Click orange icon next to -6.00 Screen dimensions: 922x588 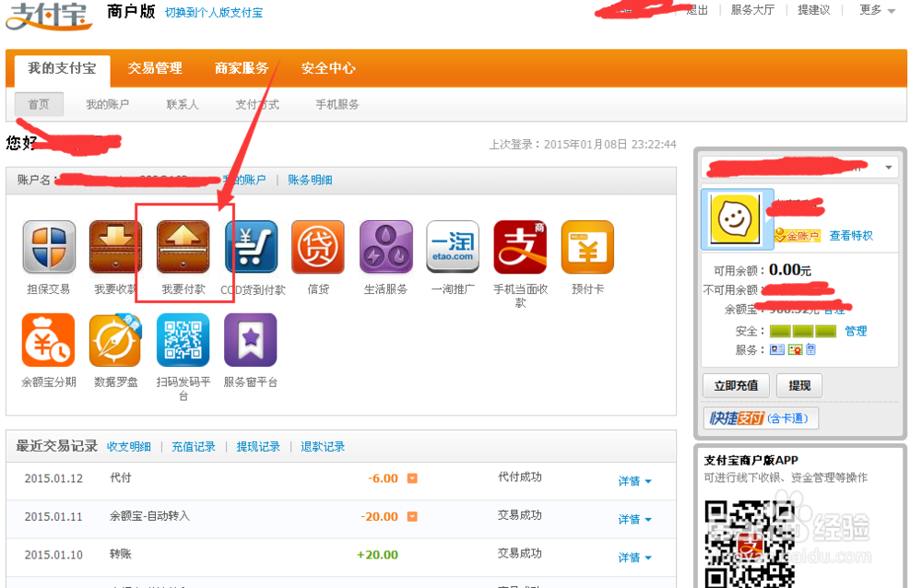[412, 478]
